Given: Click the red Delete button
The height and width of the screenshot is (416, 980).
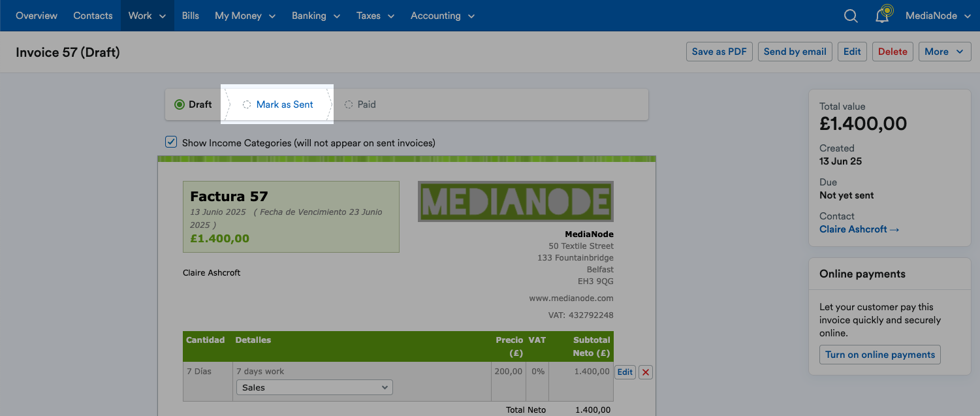Looking at the screenshot, I should click(893, 52).
